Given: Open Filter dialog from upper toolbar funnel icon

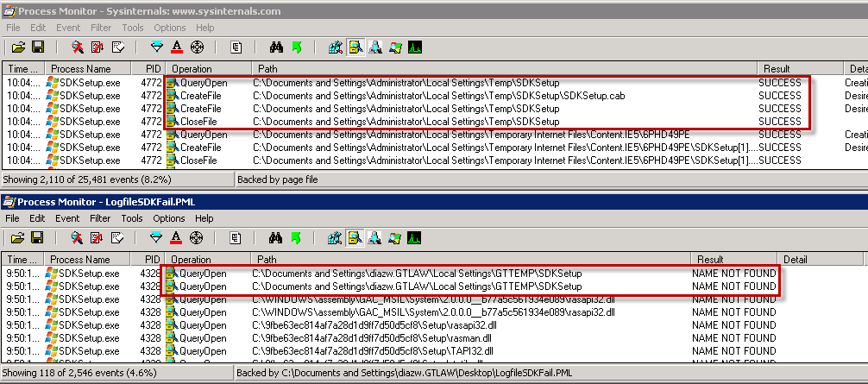Looking at the screenshot, I should pyautogui.click(x=156, y=47).
